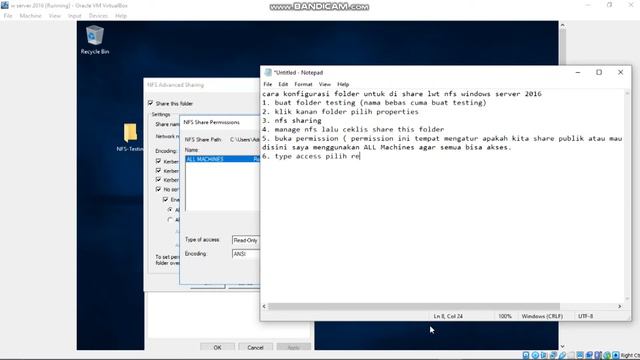Open the Notepad Format menu
This screenshot has height=360, width=640.
(x=303, y=84)
